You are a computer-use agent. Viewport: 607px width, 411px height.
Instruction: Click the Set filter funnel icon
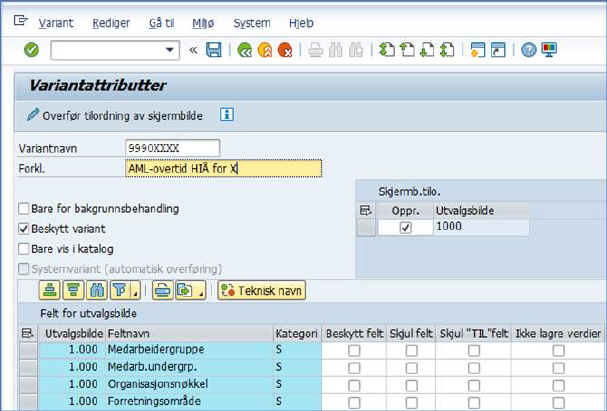120,290
